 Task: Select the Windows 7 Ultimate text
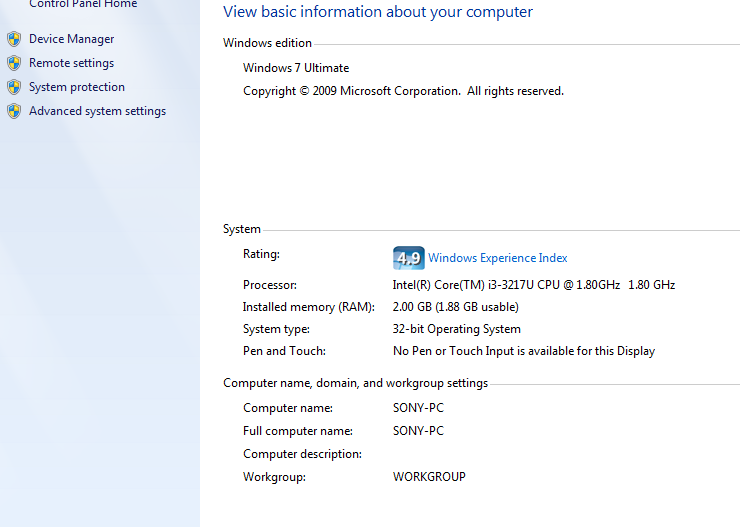[x=296, y=68]
